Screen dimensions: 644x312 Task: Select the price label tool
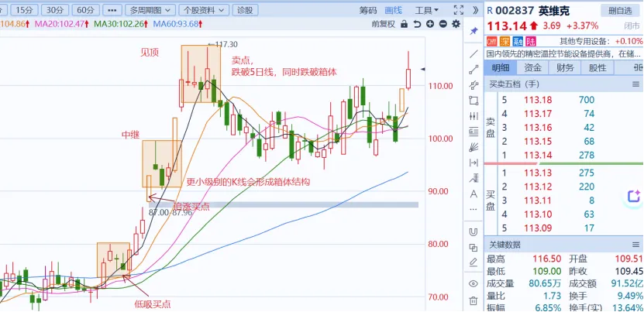474,132
